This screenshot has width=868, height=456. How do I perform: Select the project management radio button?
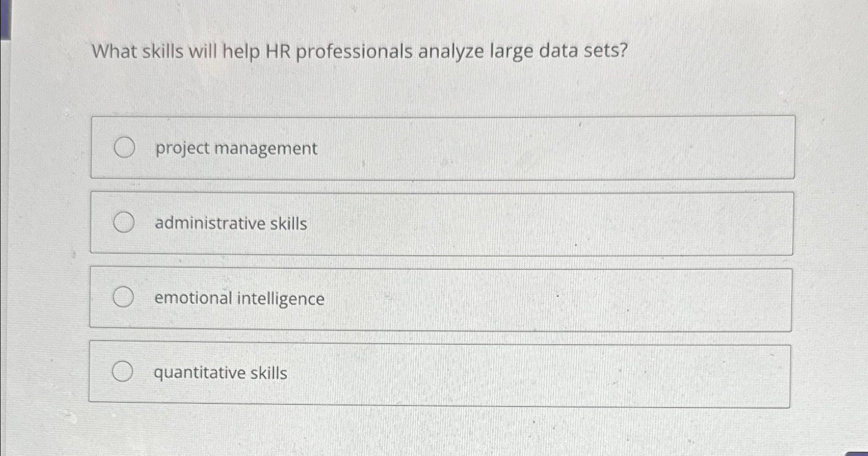tap(124, 148)
